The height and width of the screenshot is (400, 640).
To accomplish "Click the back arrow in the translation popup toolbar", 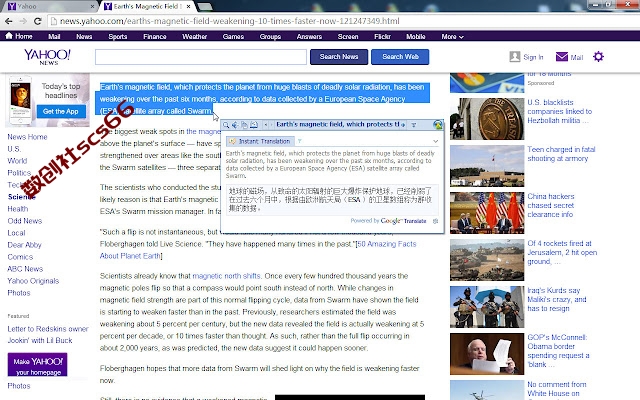I will [x=266, y=125].
